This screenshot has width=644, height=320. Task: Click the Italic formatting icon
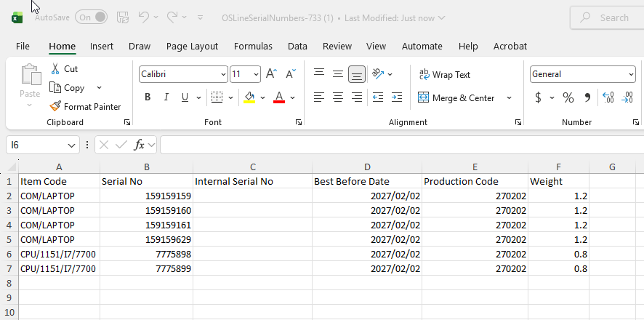166,97
